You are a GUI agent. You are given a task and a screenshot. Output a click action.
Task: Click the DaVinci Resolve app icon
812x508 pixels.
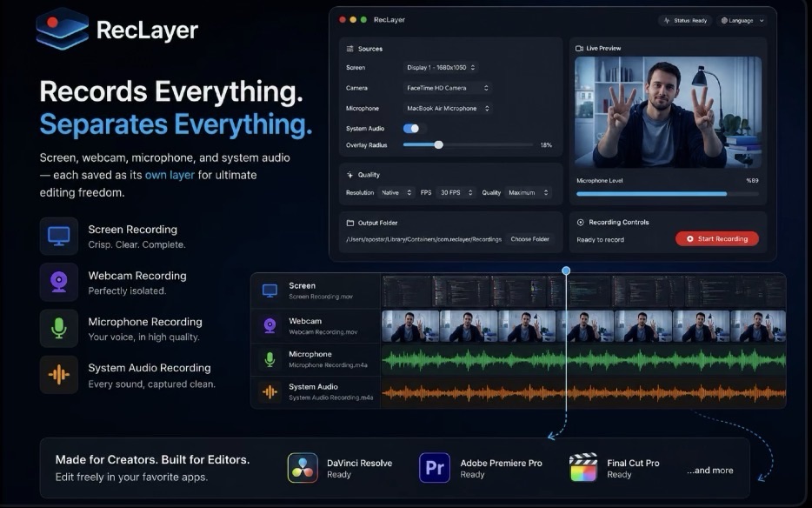(303, 468)
